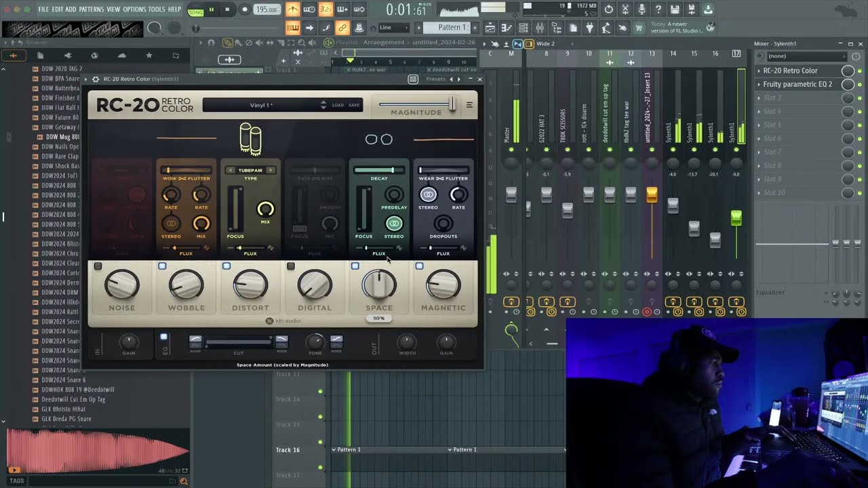
Task: Switch the SONG mode toggle
Action: point(195,12)
